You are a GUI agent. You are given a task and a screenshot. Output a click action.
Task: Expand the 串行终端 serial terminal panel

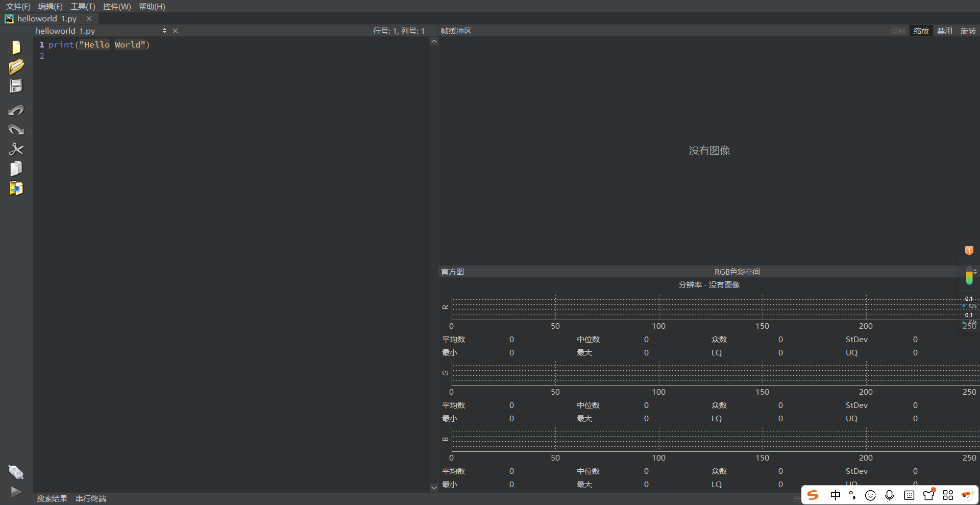click(91, 499)
